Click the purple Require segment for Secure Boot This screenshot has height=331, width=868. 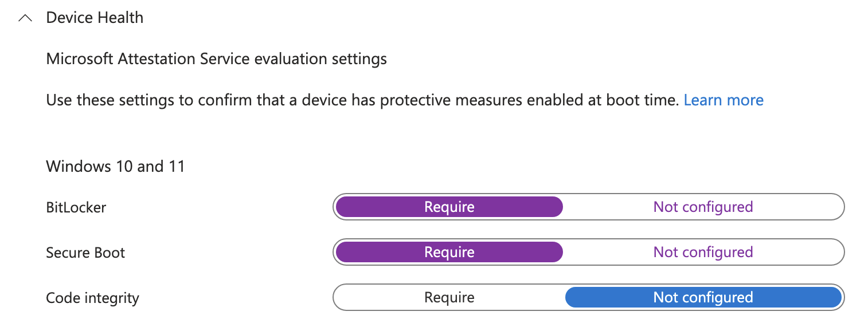[449, 252]
